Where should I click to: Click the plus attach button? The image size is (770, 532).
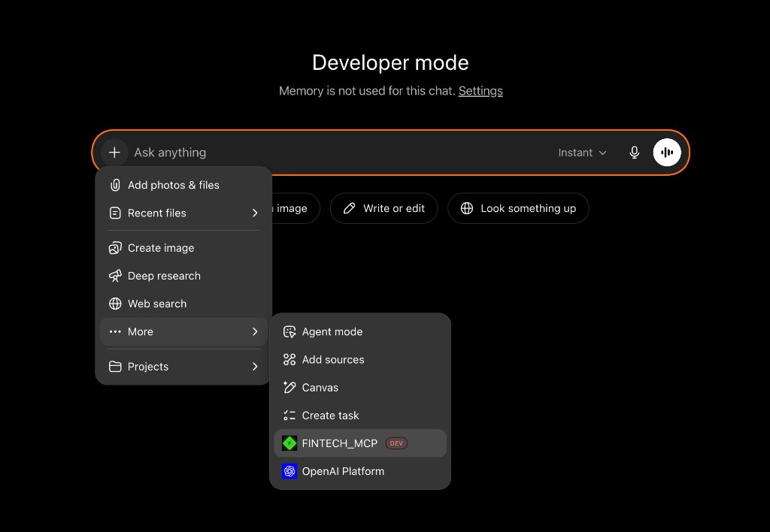point(114,153)
